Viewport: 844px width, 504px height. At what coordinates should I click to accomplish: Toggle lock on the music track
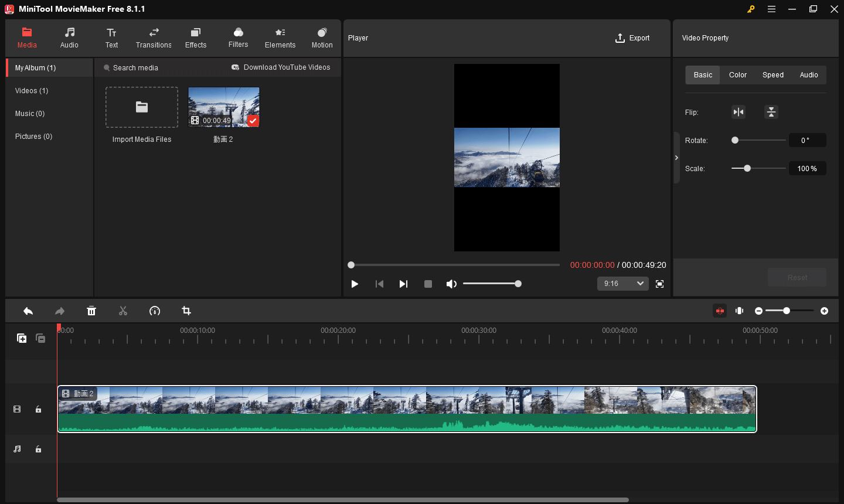tap(38, 449)
